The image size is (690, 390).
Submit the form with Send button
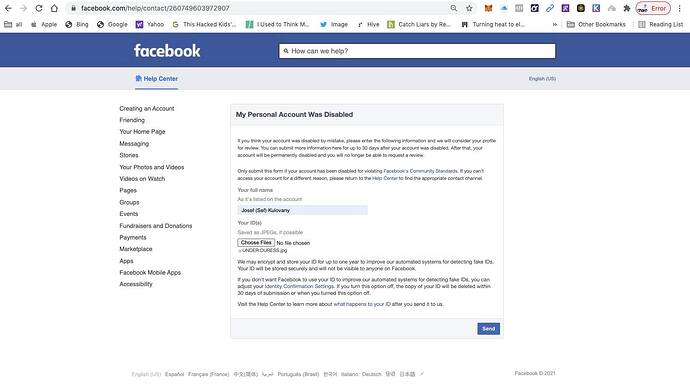488,329
